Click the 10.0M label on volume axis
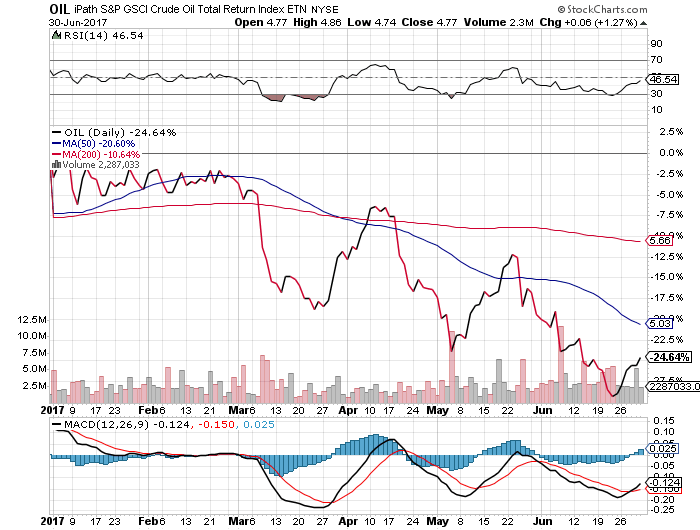The width and height of the screenshot is (700, 530). tap(31, 336)
